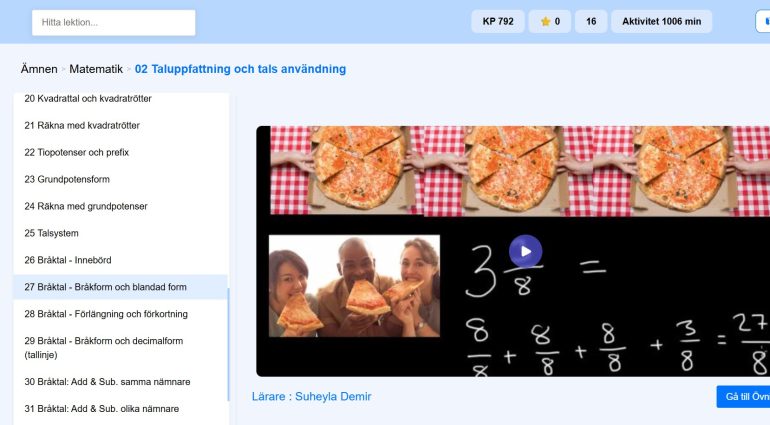The image size is (770, 425).
Task: Click the gold star counter badge
Action: coord(549,21)
